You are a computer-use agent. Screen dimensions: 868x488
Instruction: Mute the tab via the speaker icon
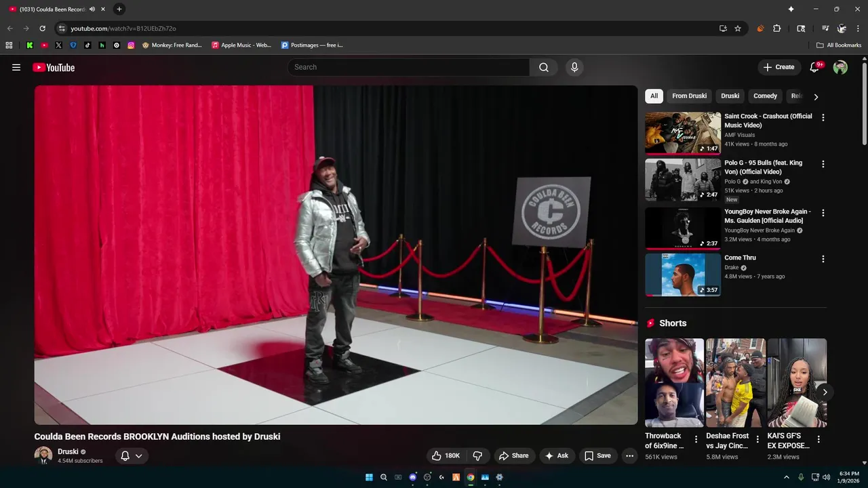[92, 9]
